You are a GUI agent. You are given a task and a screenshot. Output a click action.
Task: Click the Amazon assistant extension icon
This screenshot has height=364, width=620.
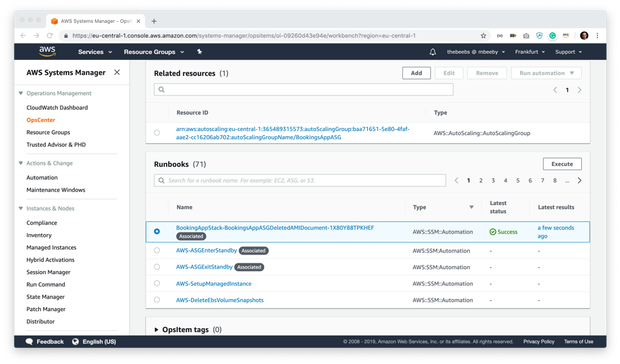(x=566, y=36)
